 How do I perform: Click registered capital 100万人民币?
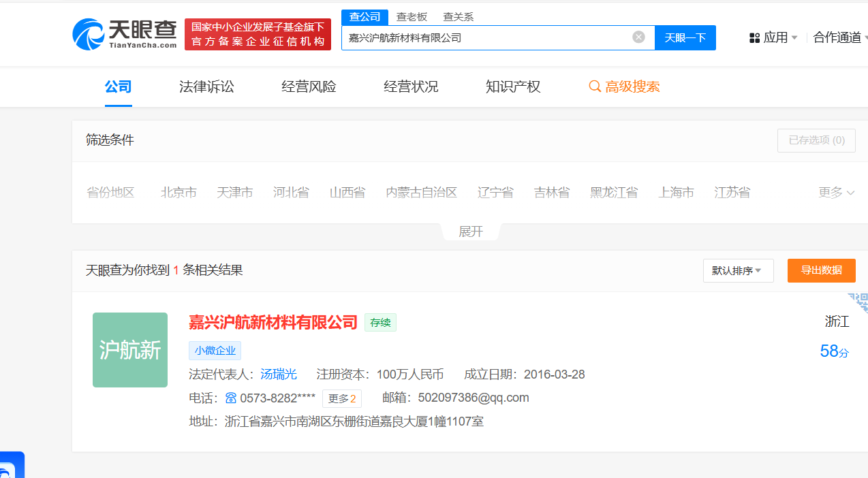click(410, 375)
